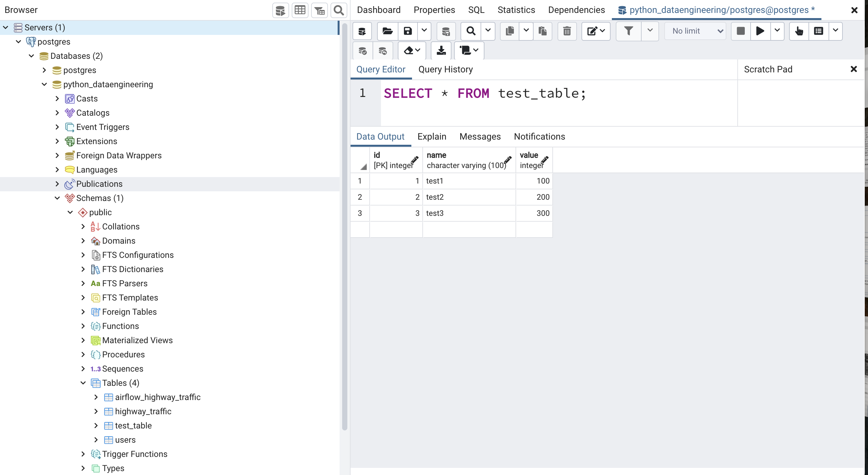The height and width of the screenshot is (475, 868).
Task: Open the SQL tab
Action: [476, 10]
